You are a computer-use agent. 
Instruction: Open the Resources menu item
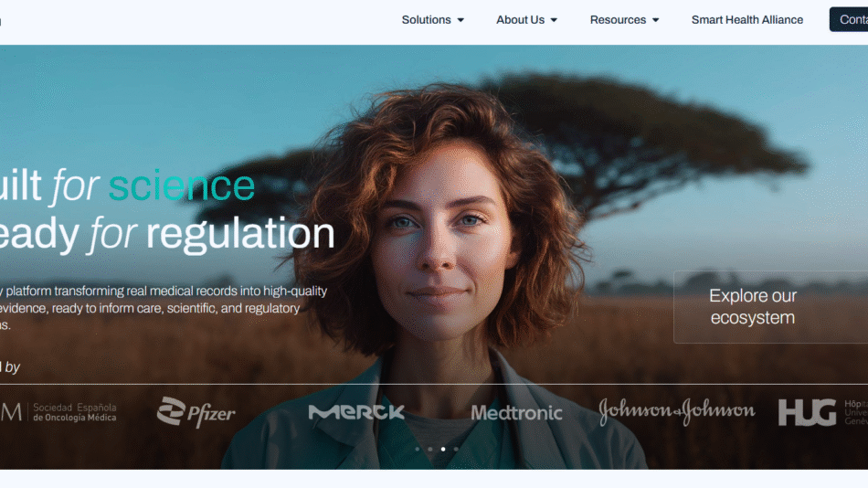(x=618, y=20)
